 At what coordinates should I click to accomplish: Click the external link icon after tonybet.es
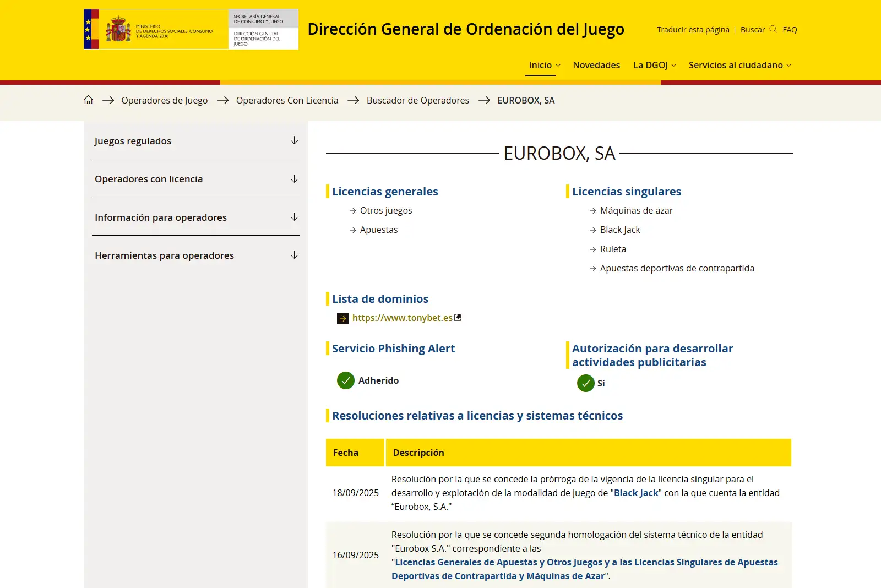tap(458, 317)
